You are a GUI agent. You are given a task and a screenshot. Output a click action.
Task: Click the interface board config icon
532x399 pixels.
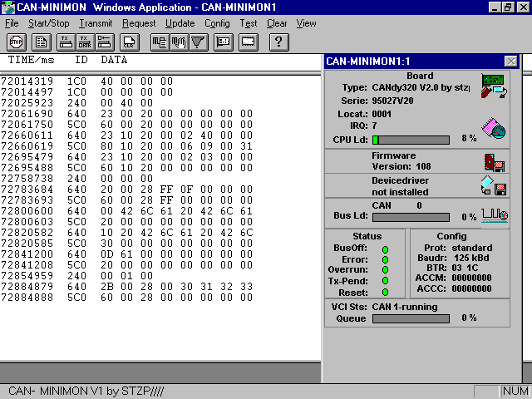[x=224, y=42]
